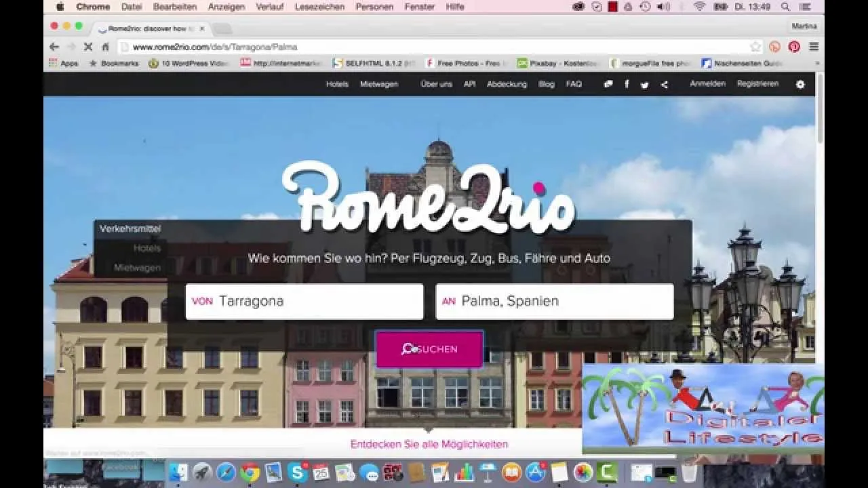The height and width of the screenshot is (488, 868).
Task: Click Registrieren to sign up
Action: 758,83
